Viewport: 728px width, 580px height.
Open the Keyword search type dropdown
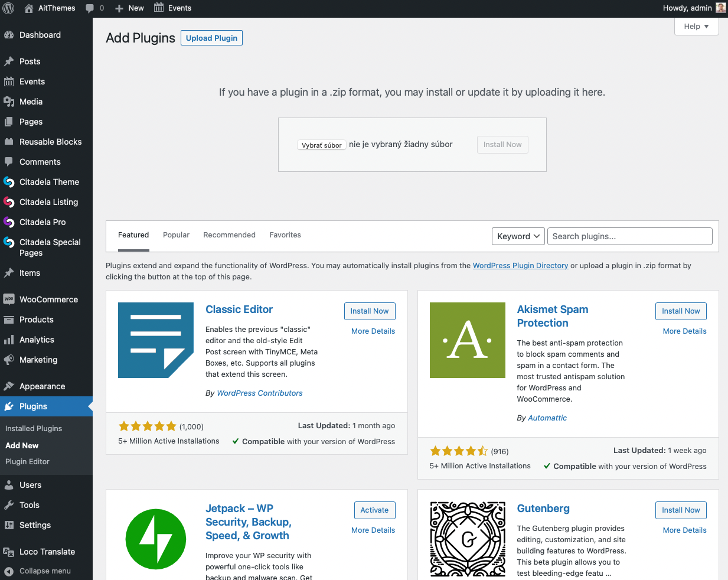[518, 236]
